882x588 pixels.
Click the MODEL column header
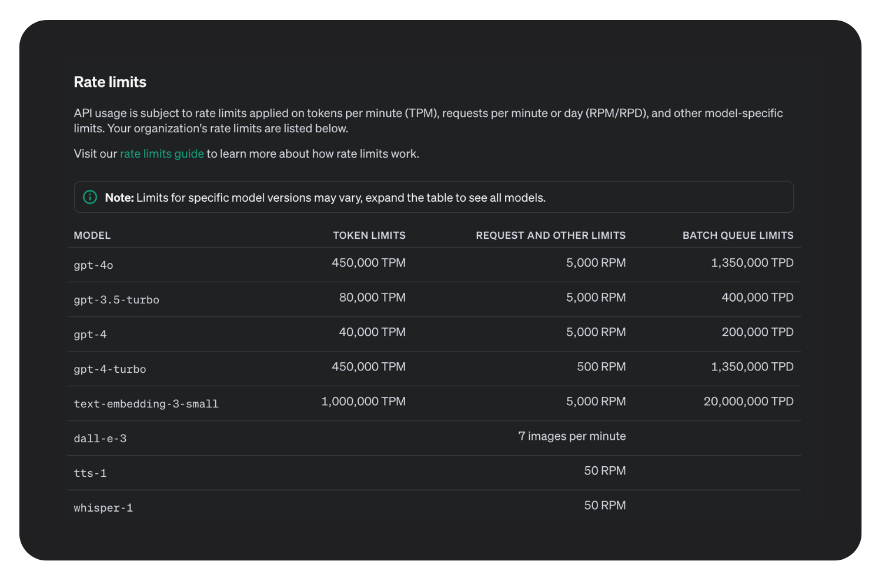click(x=92, y=235)
